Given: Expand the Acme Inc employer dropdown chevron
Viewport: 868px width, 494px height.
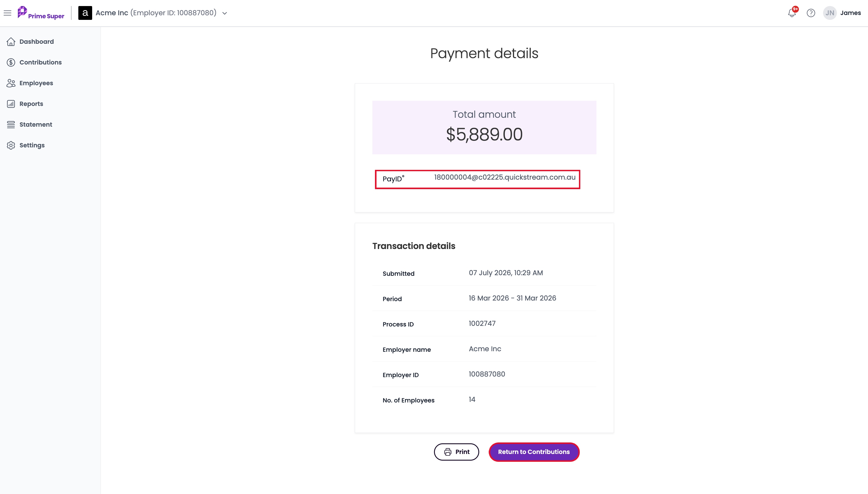Looking at the screenshot, I should [x=225, y=13].
